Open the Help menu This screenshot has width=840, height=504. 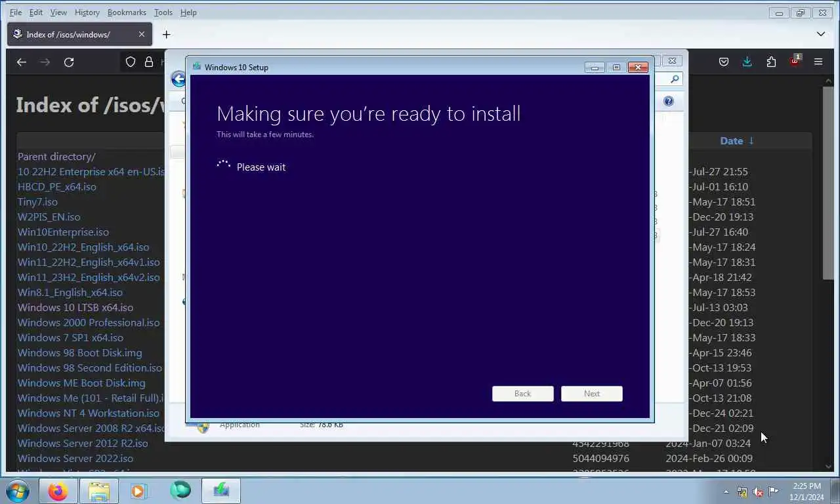coord(188,12)
